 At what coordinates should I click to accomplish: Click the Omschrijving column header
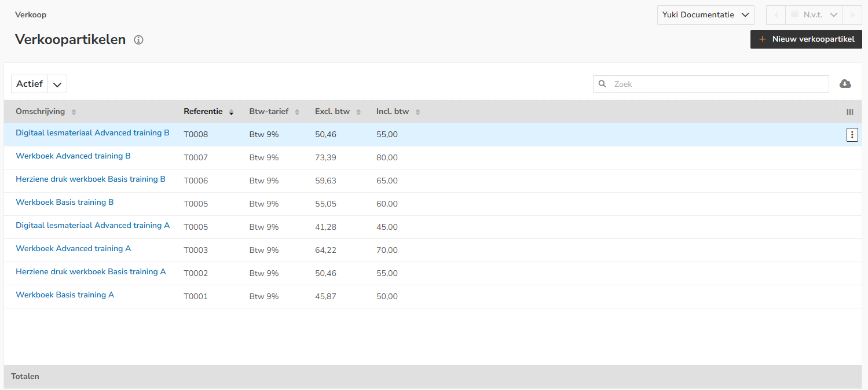click(41, 112)
